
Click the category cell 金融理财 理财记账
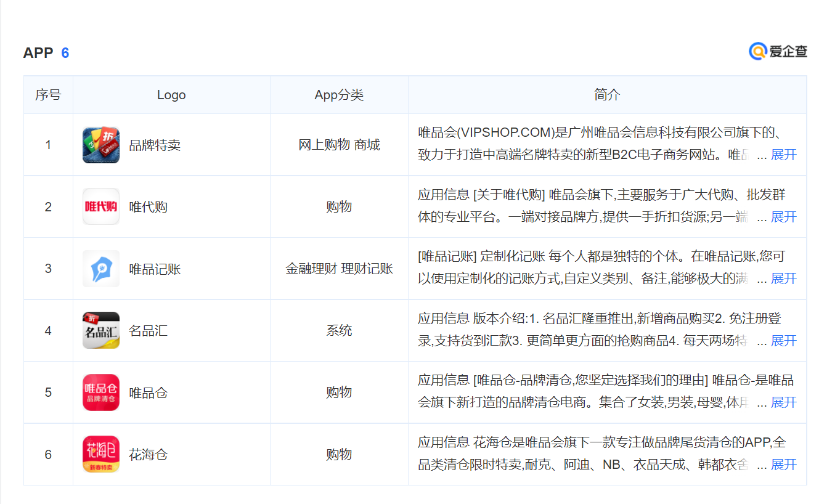[x=339, y=269]
